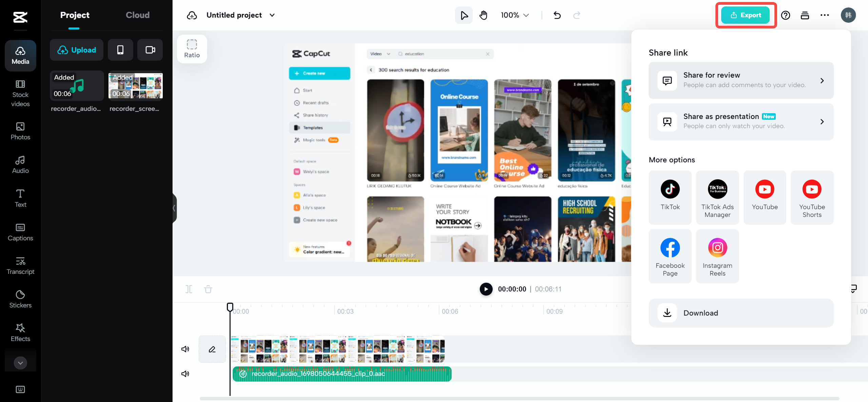This screenshot has width=868, height=402.
Task: Click the delete trash icon
Action: tap(208, 289)
